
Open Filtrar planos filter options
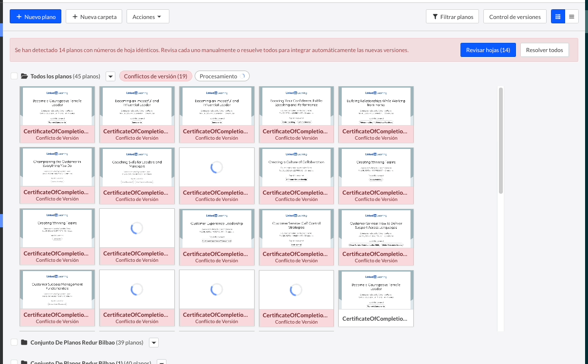pos(452,17)
